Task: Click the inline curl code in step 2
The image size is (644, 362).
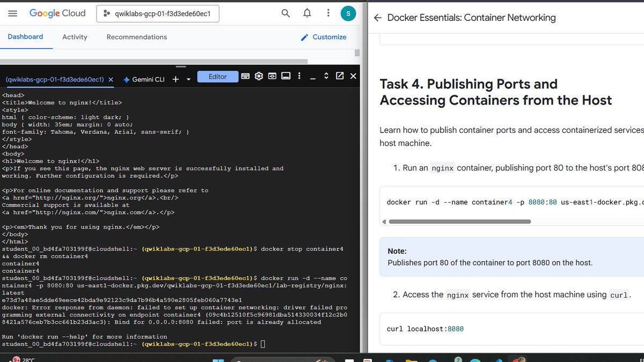Action: pyautogui.click(x=618, y=295)
